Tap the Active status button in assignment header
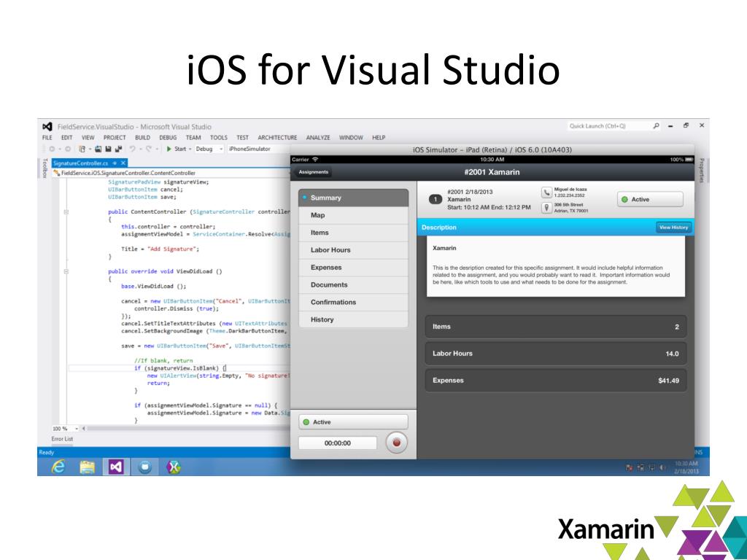The image size is (747, 560). (650, 200)
